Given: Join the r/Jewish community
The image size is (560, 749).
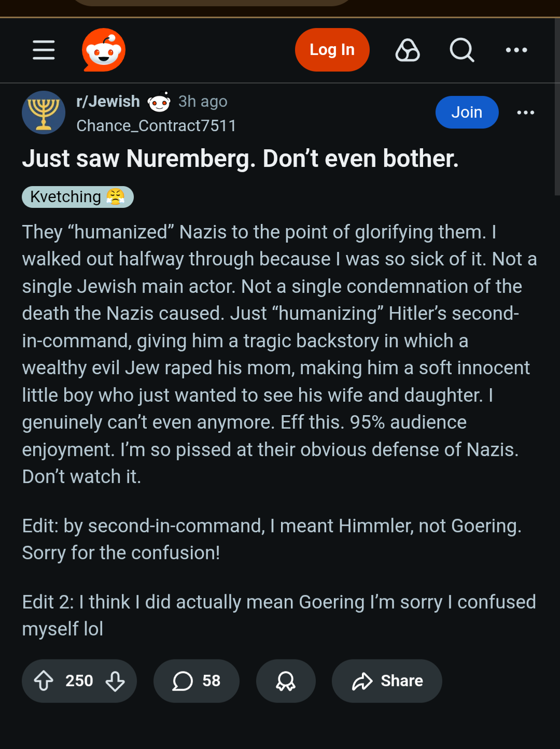Looking at the screenshot, I should point(467,112).
